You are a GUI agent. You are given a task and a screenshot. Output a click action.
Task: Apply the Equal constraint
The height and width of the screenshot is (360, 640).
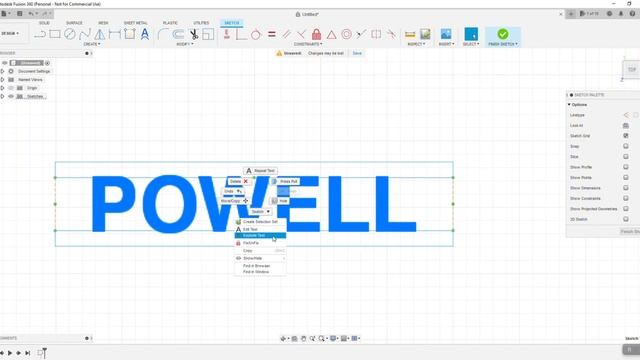[x=271, y=35]
